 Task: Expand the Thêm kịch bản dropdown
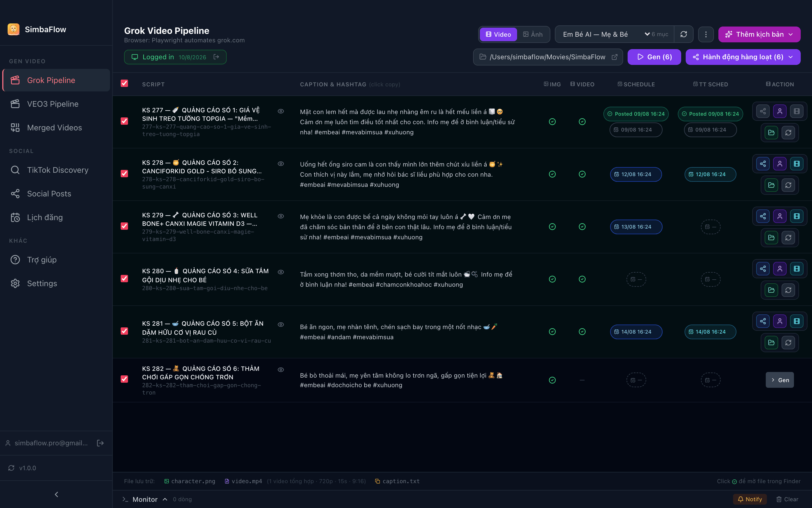[x=759, y=34]
